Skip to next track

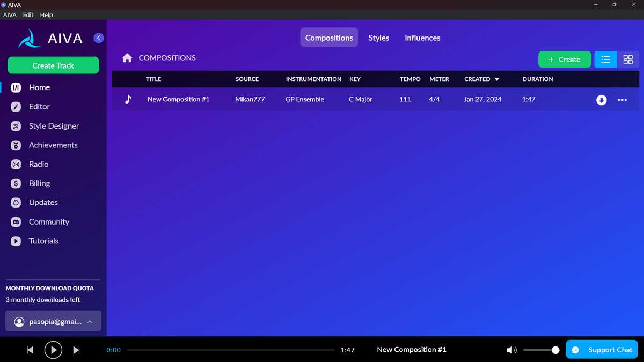(x=76, y=350)
